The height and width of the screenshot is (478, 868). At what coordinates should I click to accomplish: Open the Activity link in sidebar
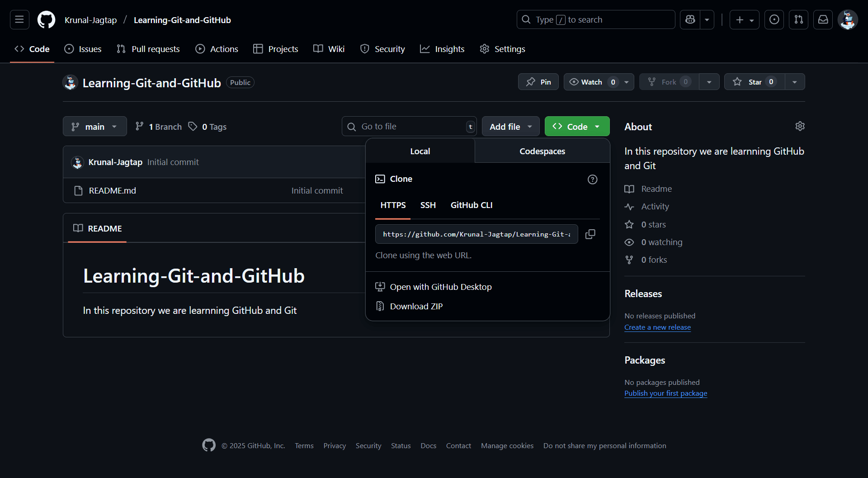coord(646,206)
